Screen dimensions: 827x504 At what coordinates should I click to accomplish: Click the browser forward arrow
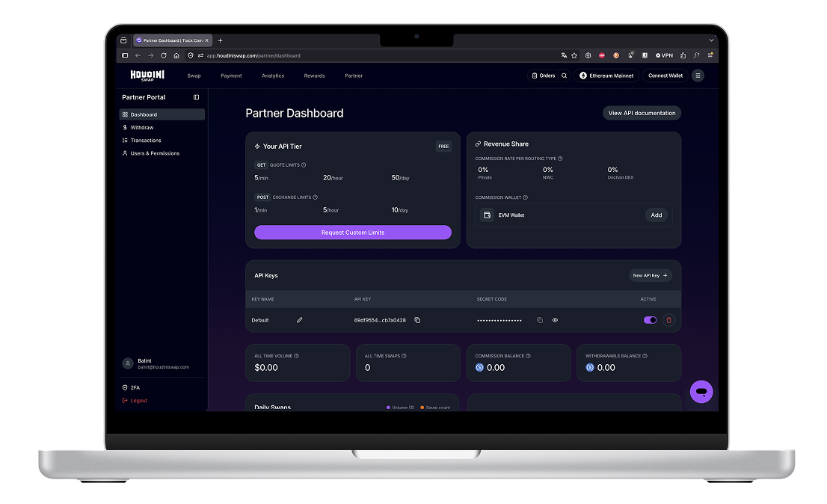151,55
